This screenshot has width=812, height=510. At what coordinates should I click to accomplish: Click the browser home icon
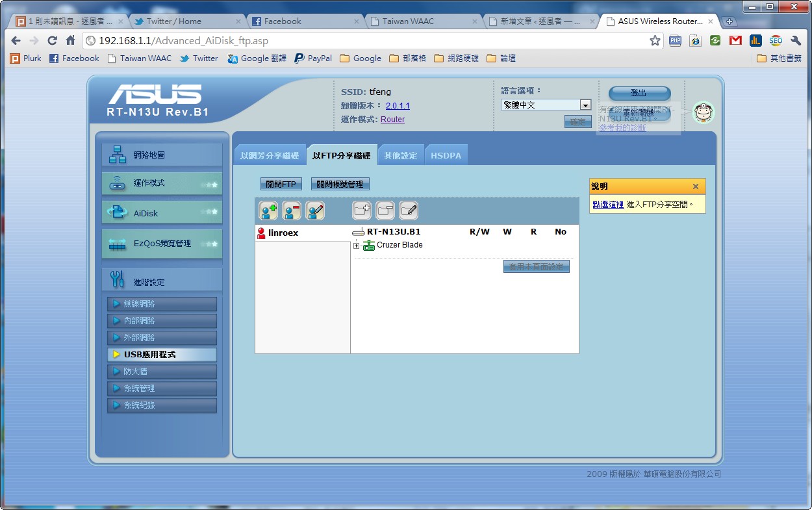pyautogui.click(x=71, y=40)
